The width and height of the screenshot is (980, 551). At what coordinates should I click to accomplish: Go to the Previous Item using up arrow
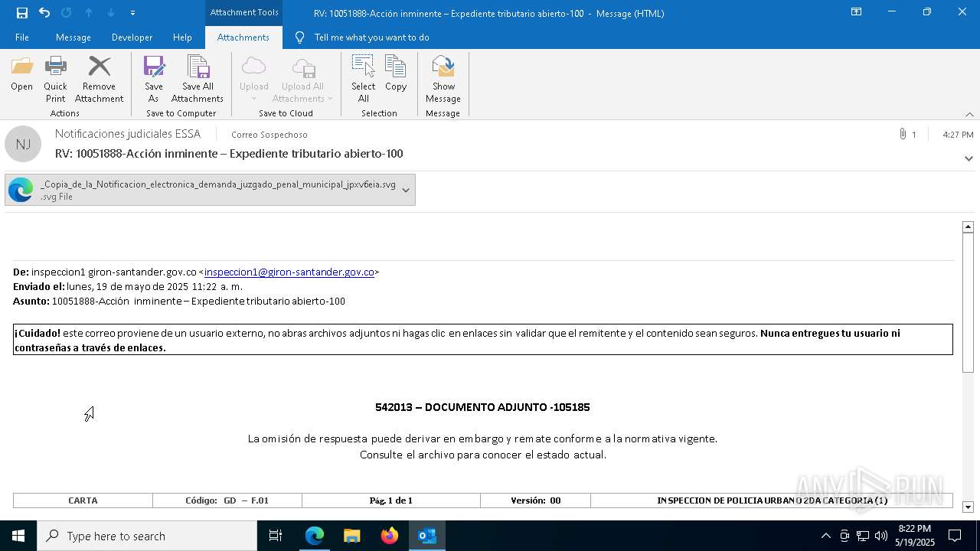click(88, 13)
